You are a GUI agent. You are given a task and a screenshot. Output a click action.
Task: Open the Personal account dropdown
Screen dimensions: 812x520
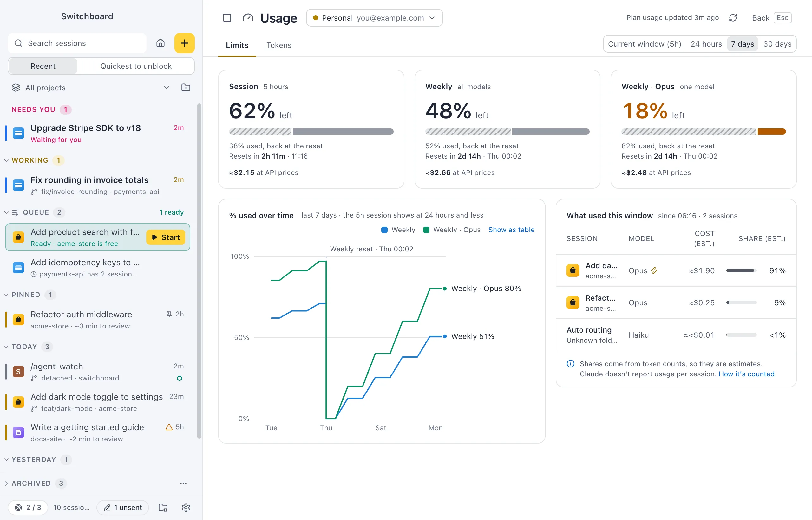[374, 18]
